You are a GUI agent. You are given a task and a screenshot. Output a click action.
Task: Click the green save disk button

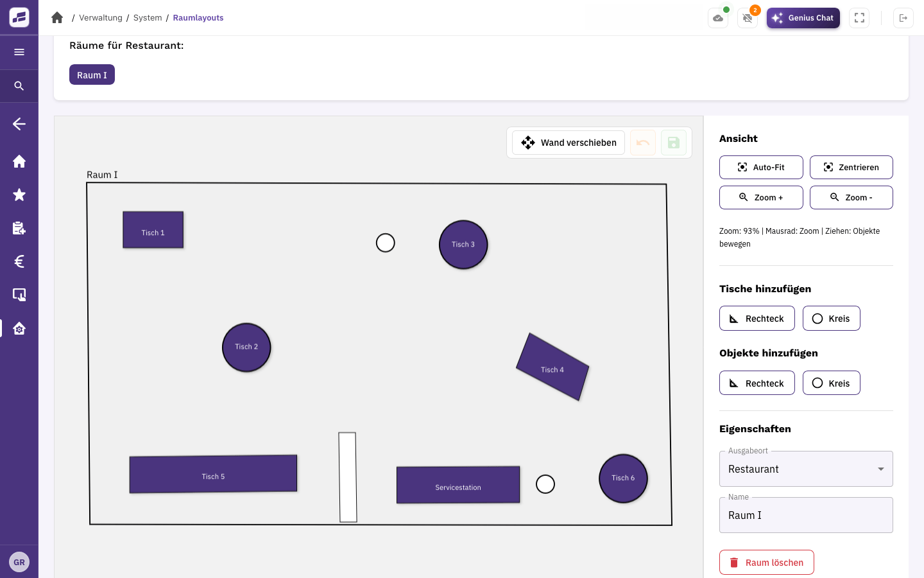point(674,143)
